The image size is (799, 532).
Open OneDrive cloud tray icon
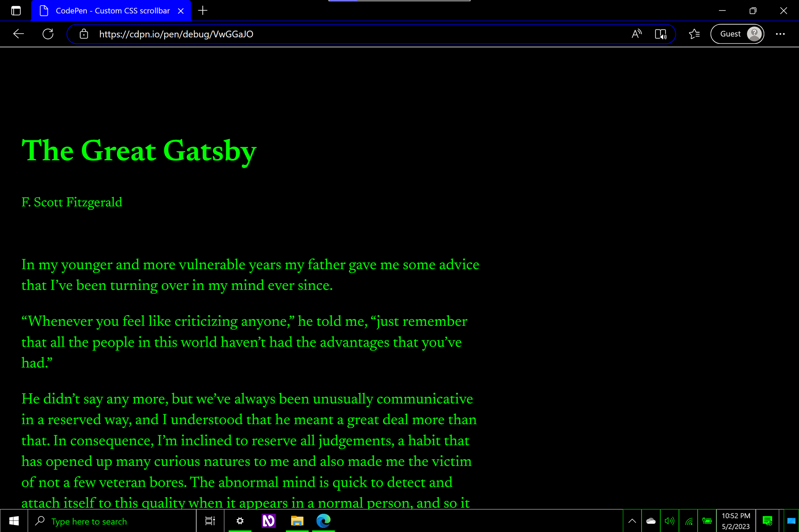pyautogui.click(x=651, y=521)
